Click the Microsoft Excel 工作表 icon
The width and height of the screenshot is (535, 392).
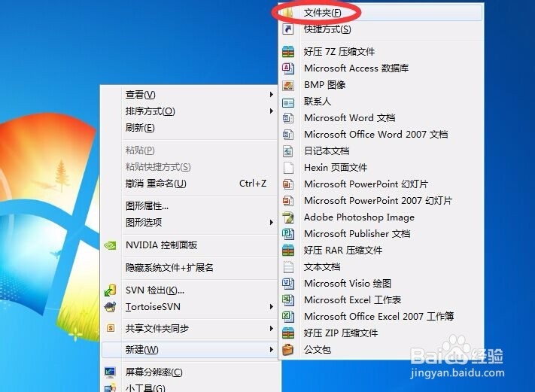(x=288, y=300)
